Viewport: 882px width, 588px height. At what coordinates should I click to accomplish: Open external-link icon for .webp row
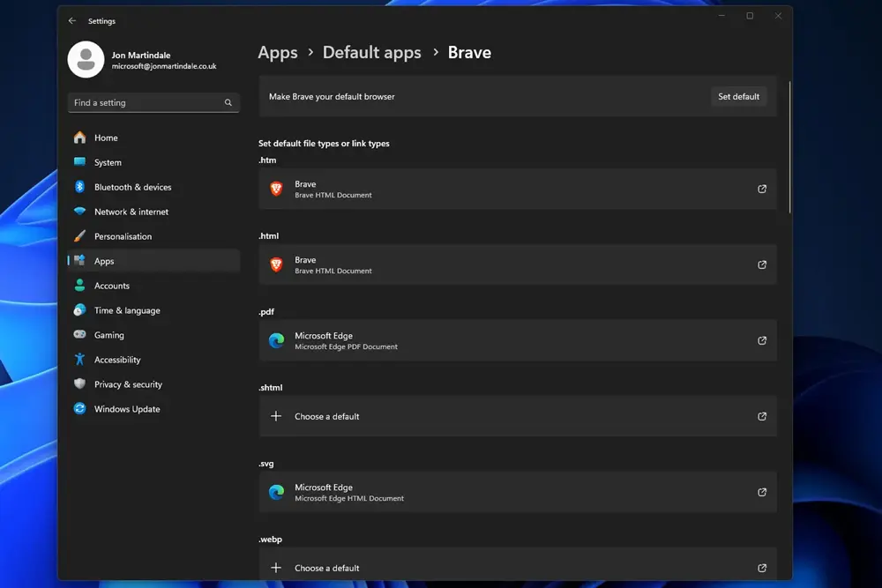point(762,568)
